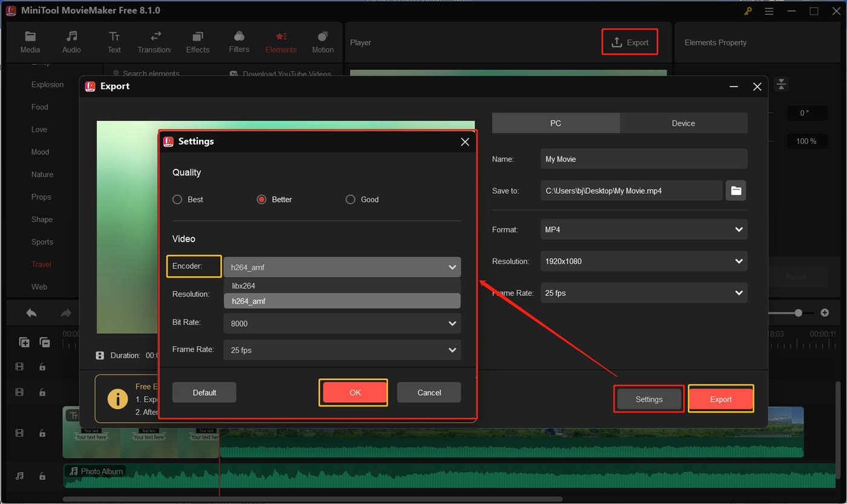Choose h264_amf from the encoder list
847x504 pixels.
coord(342,301)
